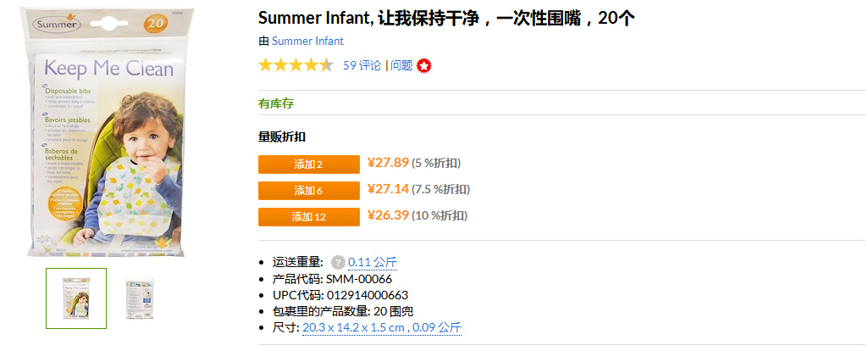This screenshot has width=868, height=351.
Task: Click the star rating icons
Action: click(296, 65)
